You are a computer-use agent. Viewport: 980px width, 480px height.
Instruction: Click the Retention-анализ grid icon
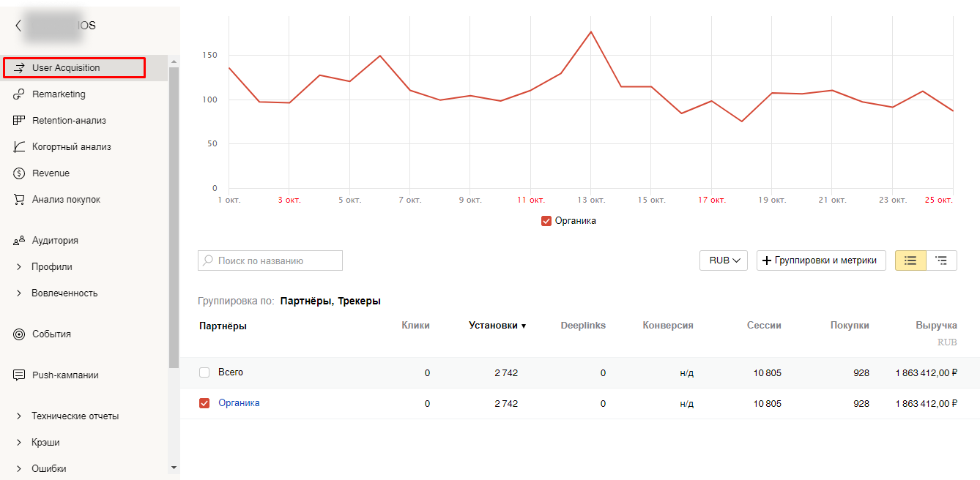pos(20,121)
